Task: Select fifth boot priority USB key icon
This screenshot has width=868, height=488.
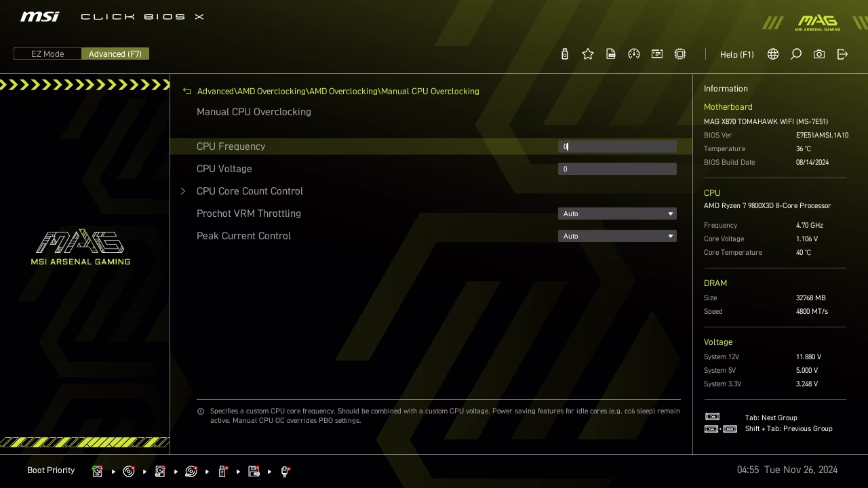Action: [x=222, y=471]
